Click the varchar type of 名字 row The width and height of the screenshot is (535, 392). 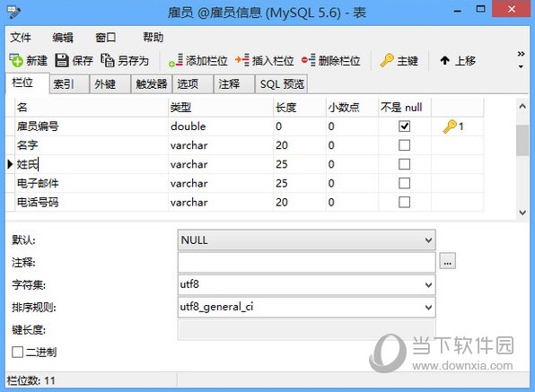(x=221, y=145)
